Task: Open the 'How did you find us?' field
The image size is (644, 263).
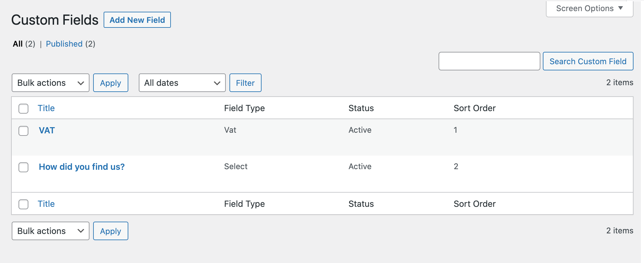Action: 82,167
